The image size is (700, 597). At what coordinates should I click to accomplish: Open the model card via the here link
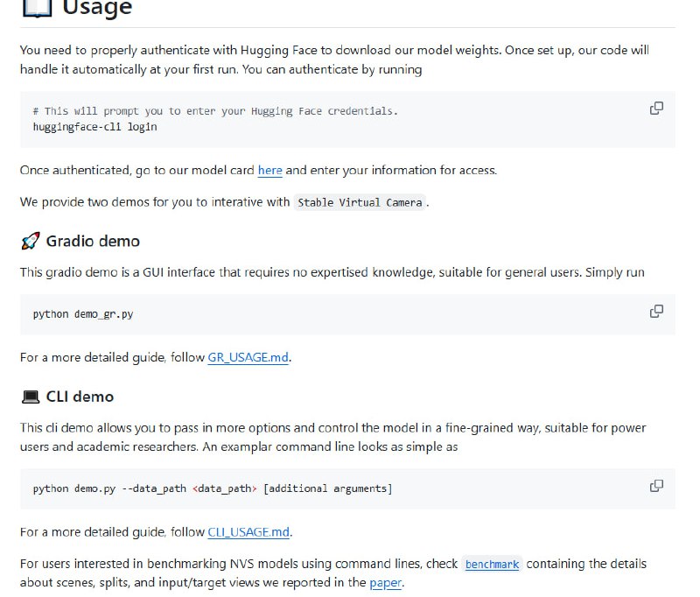[269, 171]
